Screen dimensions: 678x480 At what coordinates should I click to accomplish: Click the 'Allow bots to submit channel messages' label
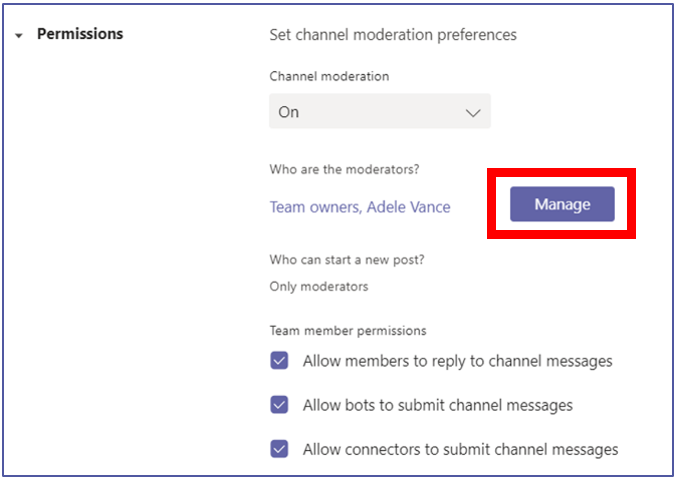pos(438,406)
